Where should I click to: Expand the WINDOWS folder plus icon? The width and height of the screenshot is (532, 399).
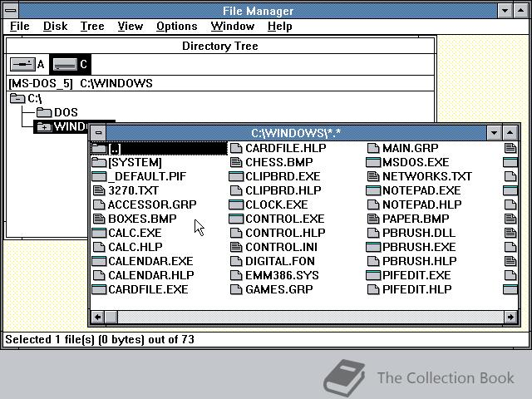(44, 126)
